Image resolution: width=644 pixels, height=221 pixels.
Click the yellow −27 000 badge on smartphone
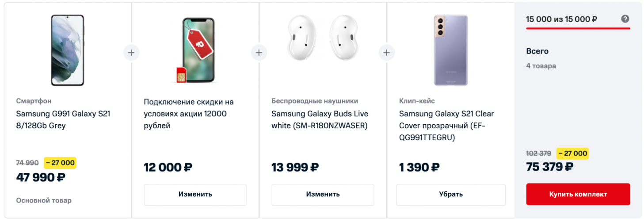pyautogui.click(x=60, y=163)
